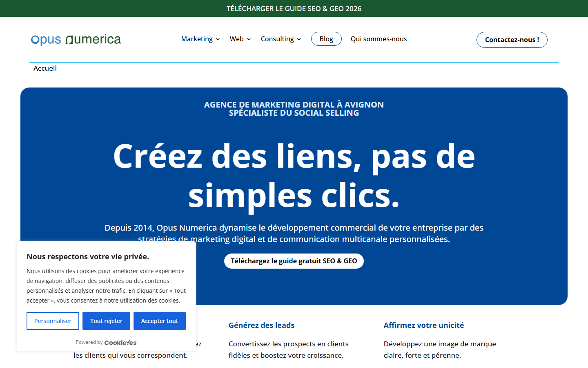Expand the Consulting dropdown menu

point(281,39)
